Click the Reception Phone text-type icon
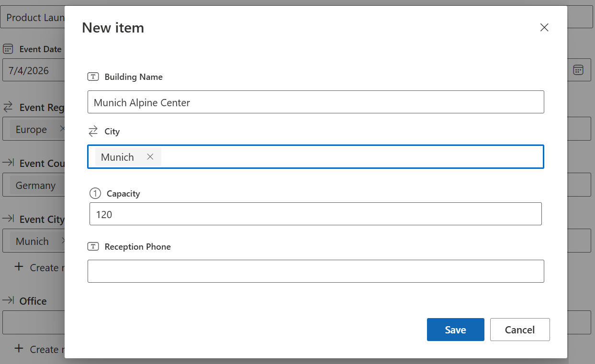Image resolution: width=595 pixels, height=364 pixels. pos(93,247)
